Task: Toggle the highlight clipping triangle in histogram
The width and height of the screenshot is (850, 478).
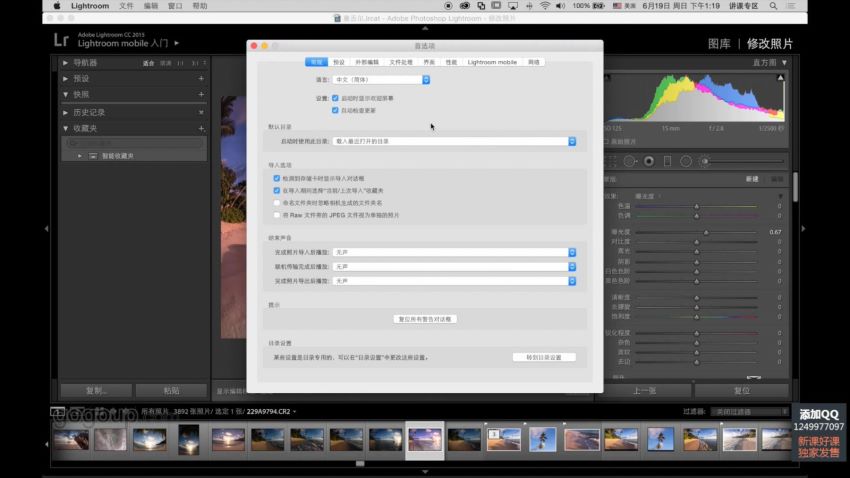Action: [781, 77]
